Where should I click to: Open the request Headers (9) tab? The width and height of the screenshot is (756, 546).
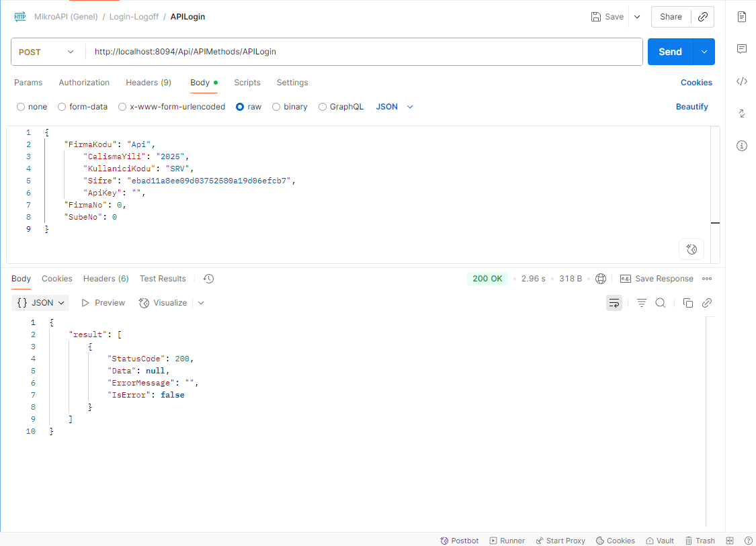click(149, 83)
